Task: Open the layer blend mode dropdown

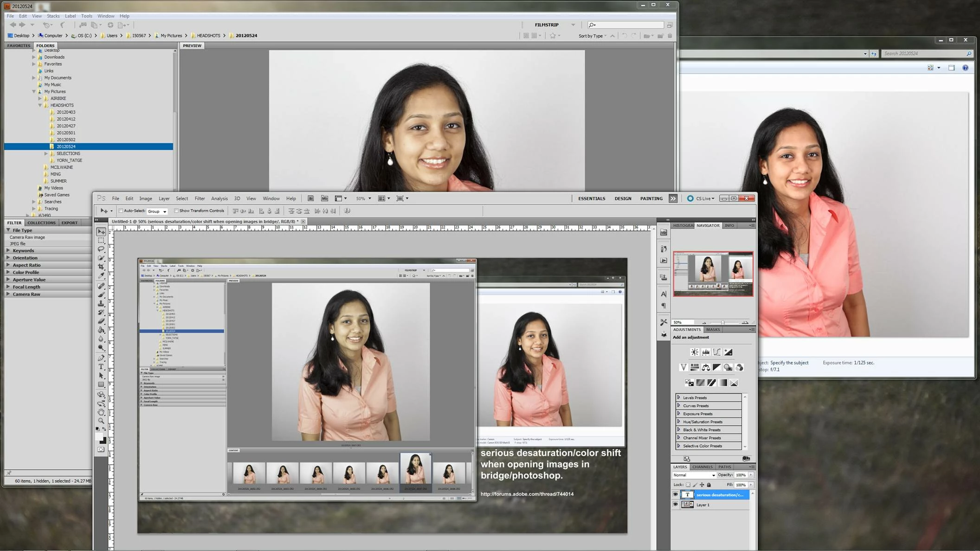Action: [694, 475]
